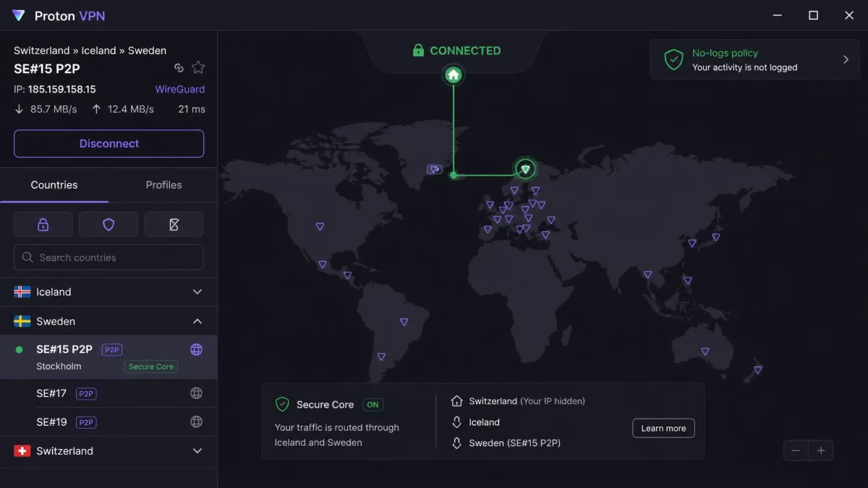
Task: Collapse the Sweden server list
Action: (x=197, y=321)
